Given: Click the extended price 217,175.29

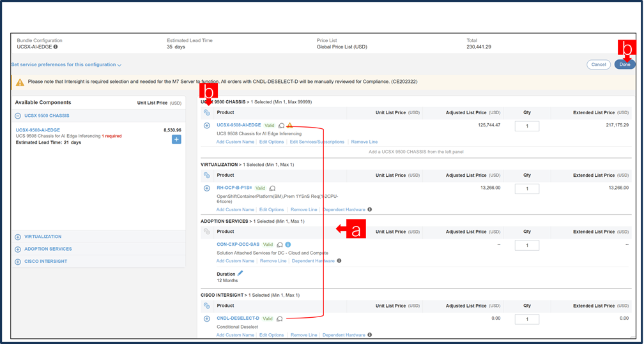Looking at the screenshot, I should pos(616,124).
